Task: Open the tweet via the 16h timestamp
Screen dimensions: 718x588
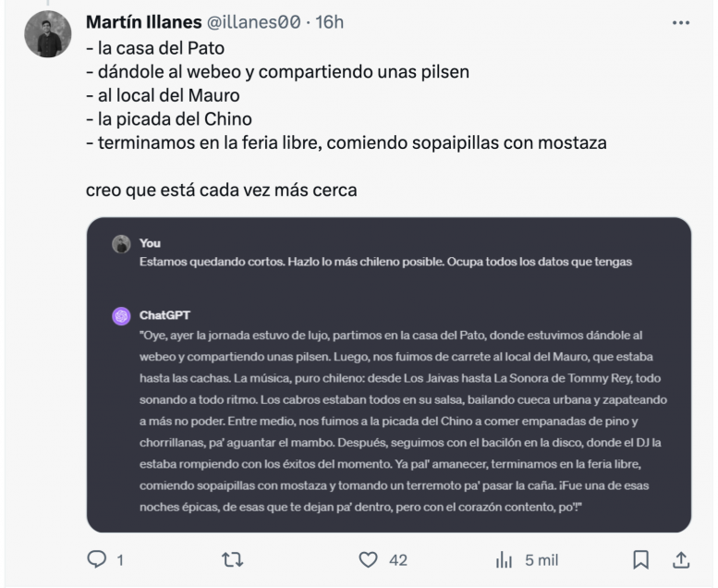Action: (330, 21)
